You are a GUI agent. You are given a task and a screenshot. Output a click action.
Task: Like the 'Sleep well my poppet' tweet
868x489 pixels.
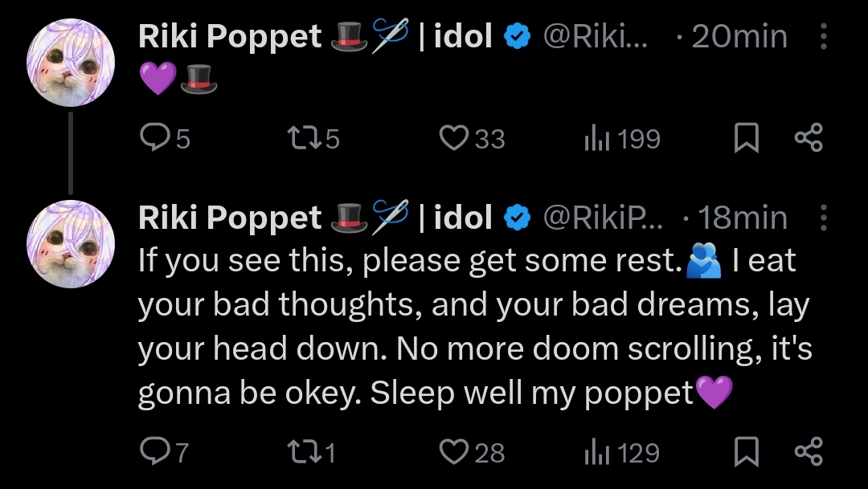click(453, 453)
